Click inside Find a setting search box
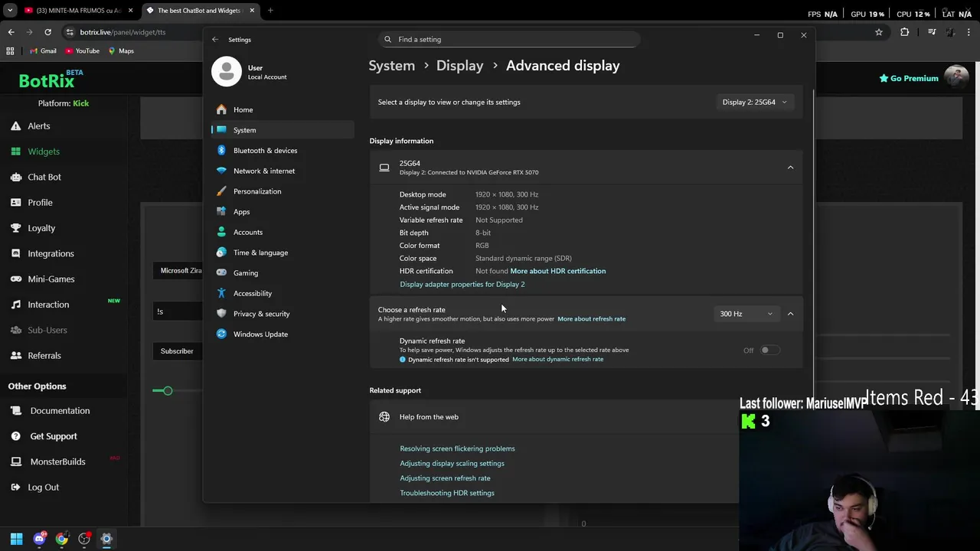Image resolution: width=980 pixels, height=551 pixels. (x=509, y=39)
